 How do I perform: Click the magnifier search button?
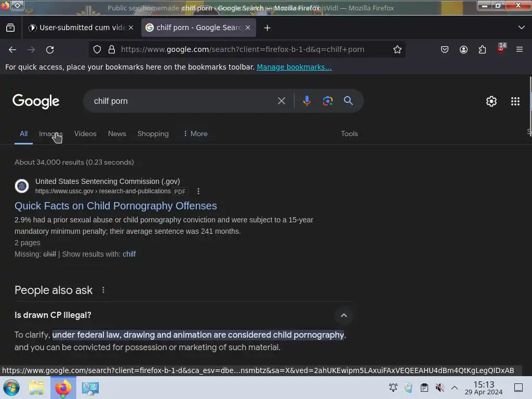coord(348,101)
